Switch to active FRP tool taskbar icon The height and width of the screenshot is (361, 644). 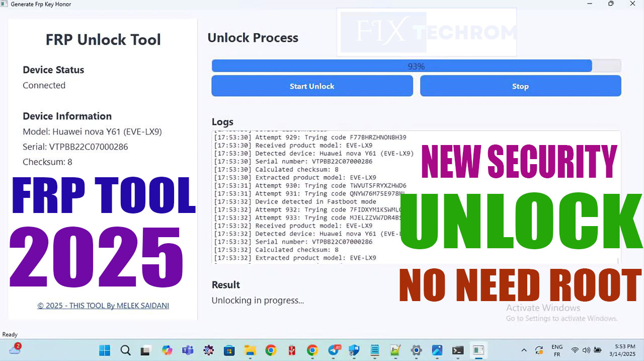(x=478, y=350)
